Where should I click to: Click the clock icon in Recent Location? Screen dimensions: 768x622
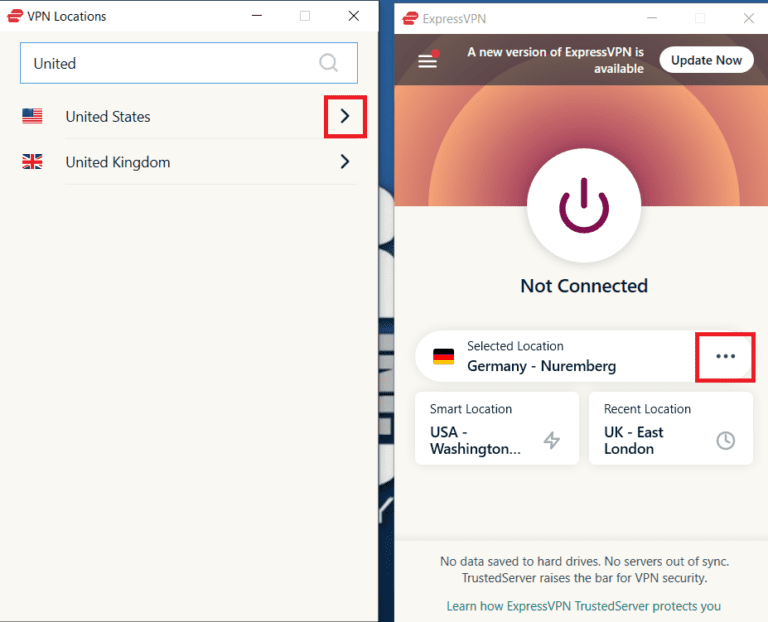[x=725, y=440]
